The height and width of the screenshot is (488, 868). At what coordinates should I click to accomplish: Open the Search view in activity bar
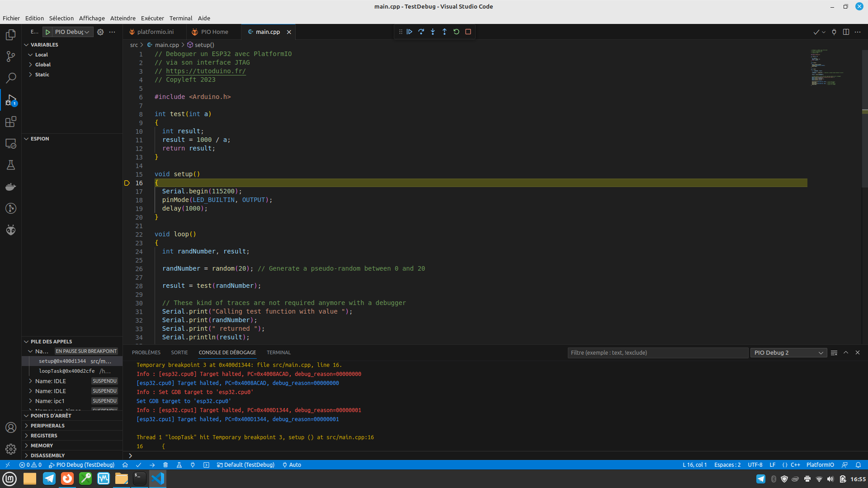coord(11,78)
